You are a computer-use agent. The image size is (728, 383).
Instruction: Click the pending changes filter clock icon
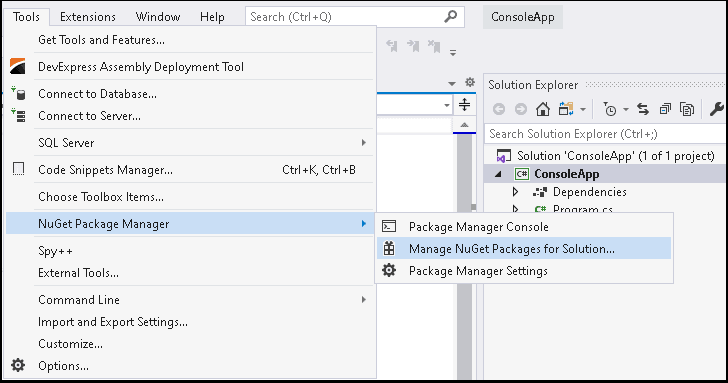[x=610, y=109]
